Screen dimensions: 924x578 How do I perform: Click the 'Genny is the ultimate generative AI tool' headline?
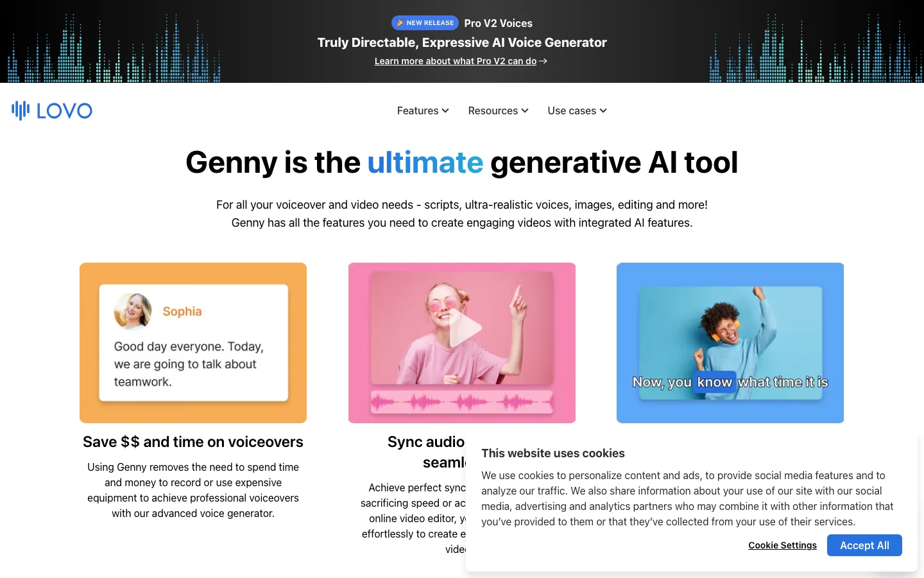tap(462, 162)
